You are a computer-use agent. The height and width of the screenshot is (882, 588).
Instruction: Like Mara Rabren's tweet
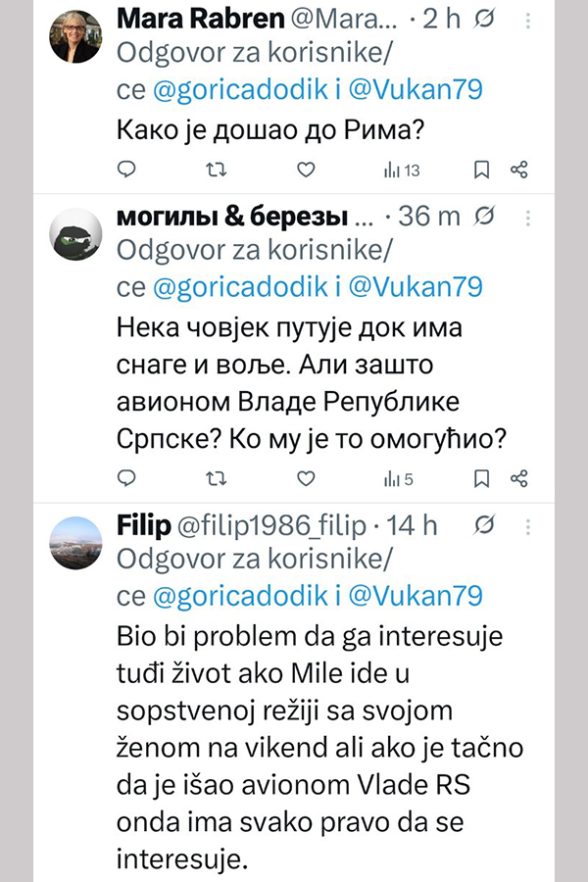click(306, 171)
